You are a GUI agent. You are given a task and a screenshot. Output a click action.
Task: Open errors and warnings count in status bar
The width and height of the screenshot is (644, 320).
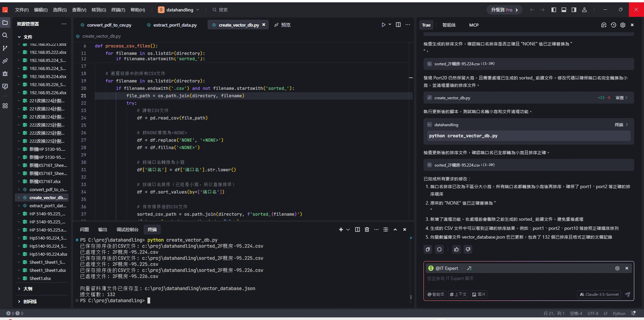pos(15,313)
